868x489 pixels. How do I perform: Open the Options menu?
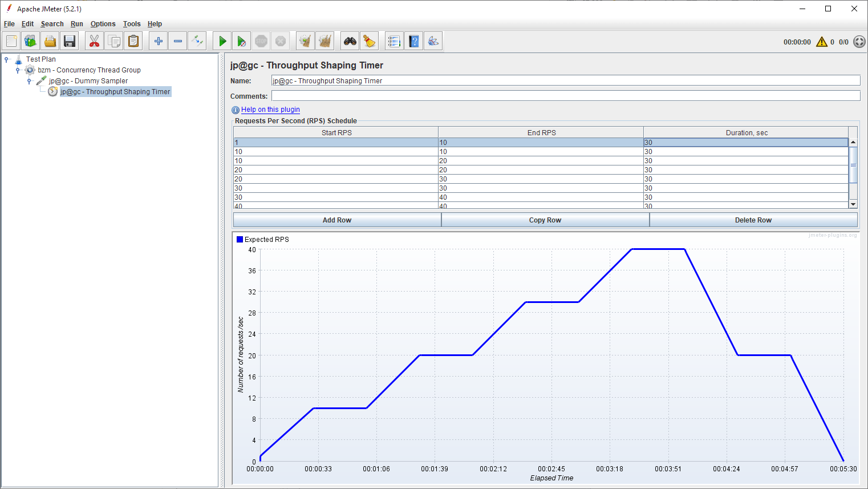coord(103,24)
